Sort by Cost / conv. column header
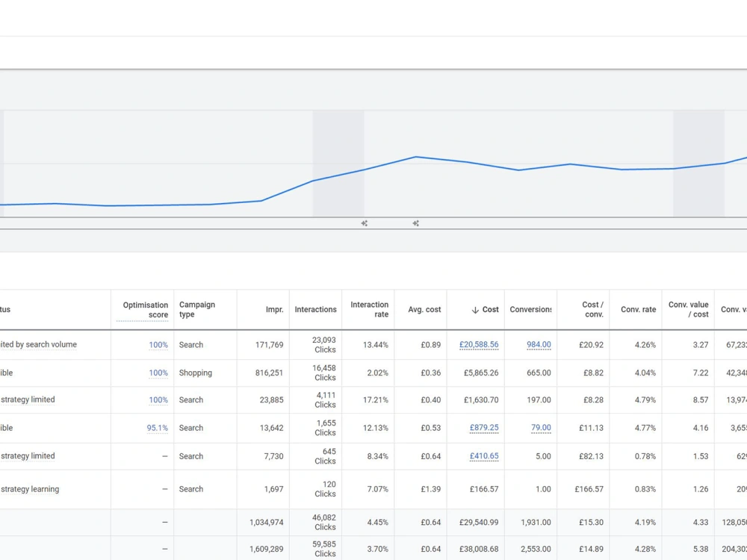The height and width of the screenshot is (560, 747). click(592, 310)
